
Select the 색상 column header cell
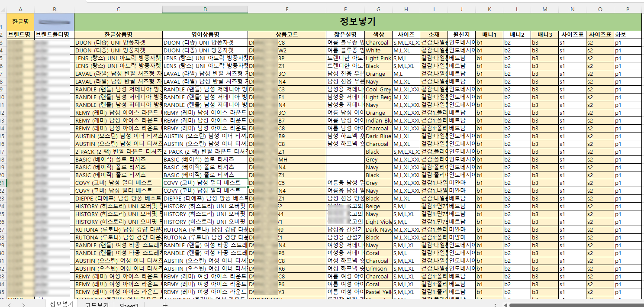378,35
